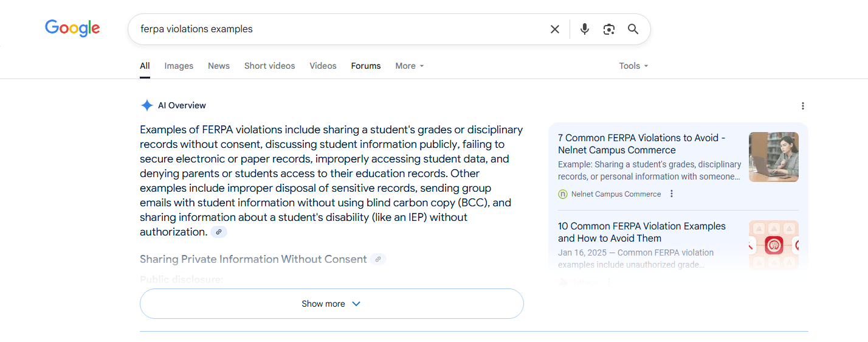
Task: Click into the search text field
Action: 334,29
